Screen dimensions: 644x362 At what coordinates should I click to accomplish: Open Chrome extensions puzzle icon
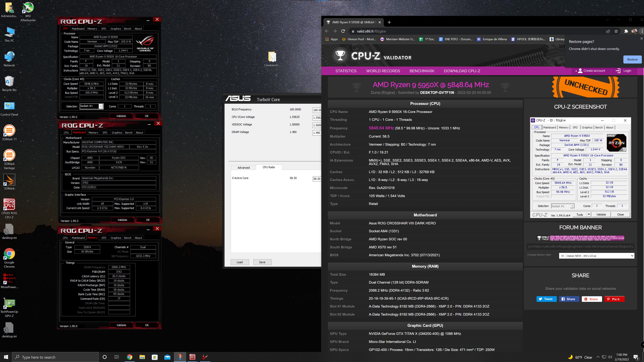click(x=626, y=31)
